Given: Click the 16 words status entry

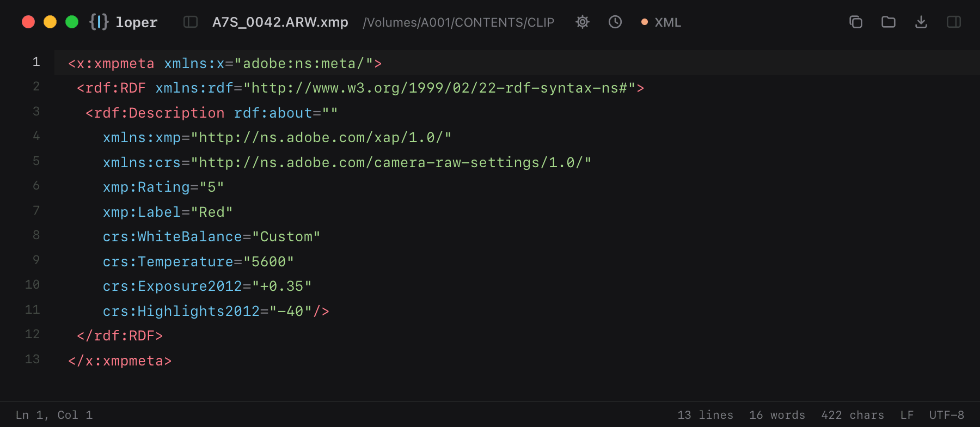Looking at the screenshot, I should click(777, 415).
